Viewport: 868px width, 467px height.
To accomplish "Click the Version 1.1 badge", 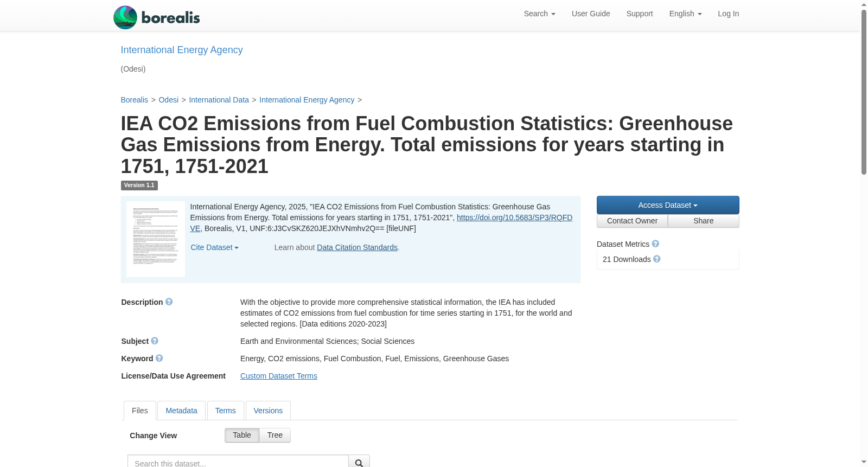I will click(139, 185).
